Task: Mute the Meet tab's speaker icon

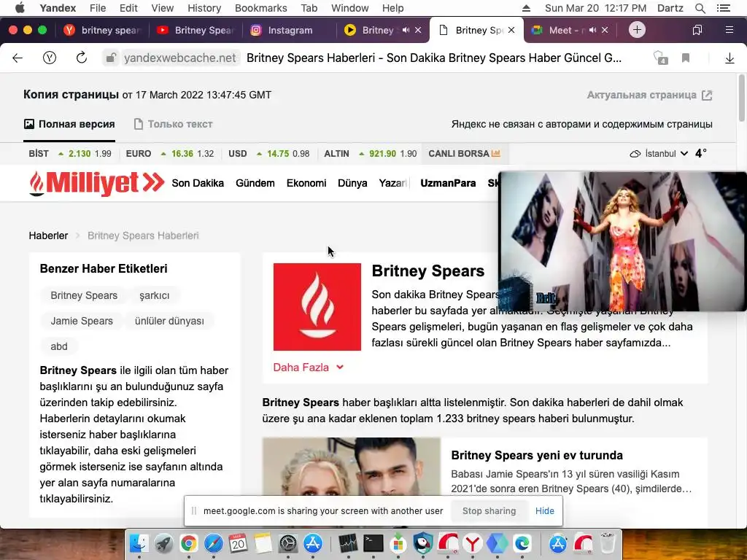Action: click(x=592, y=30)
